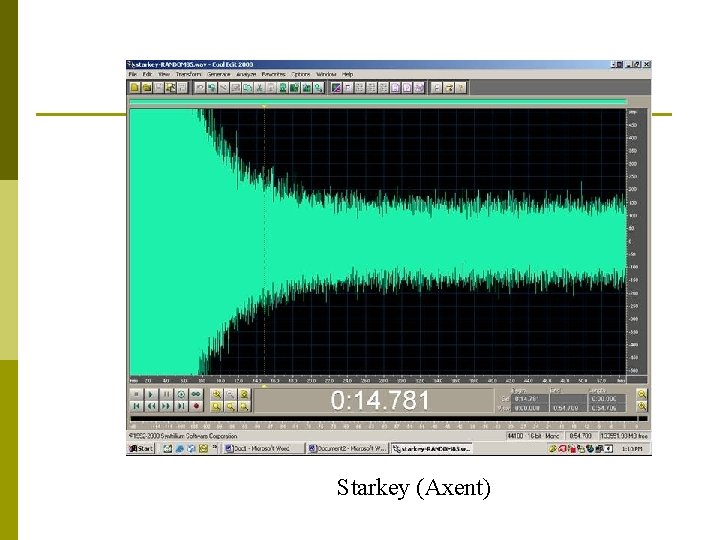Screen dimensions: 720x540
Task: Click the Zoom to Selection magnifier
Action: coord(216,406)
